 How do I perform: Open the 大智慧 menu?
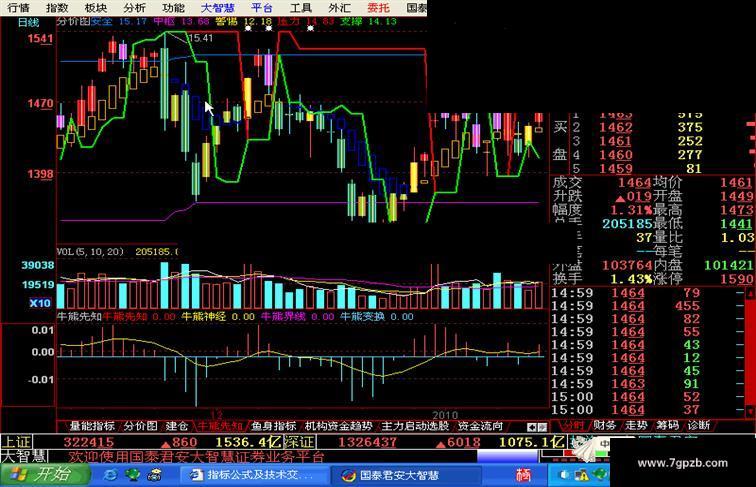[x=218, y=7]
